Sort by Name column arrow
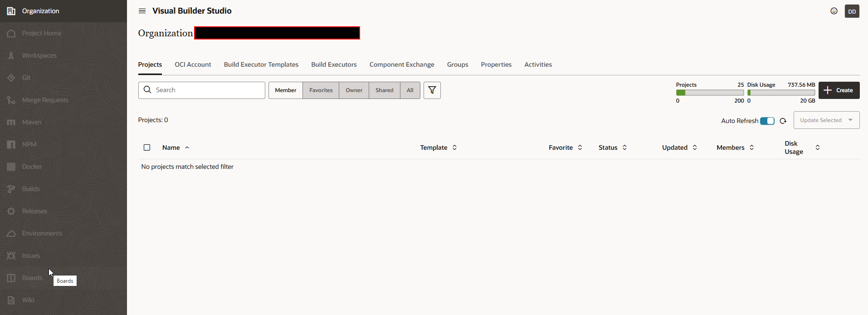 point(187,148)
